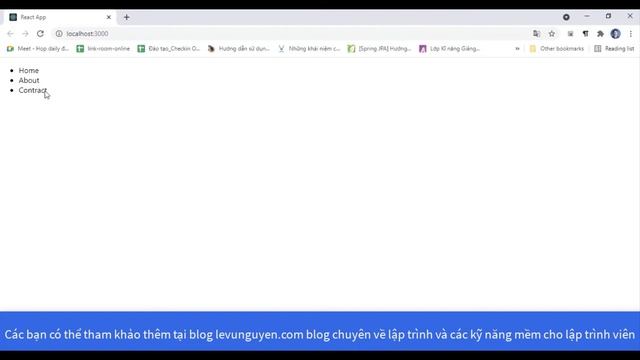Click the About list item
Screen dimensions: 640x360
tap(29, 80)
